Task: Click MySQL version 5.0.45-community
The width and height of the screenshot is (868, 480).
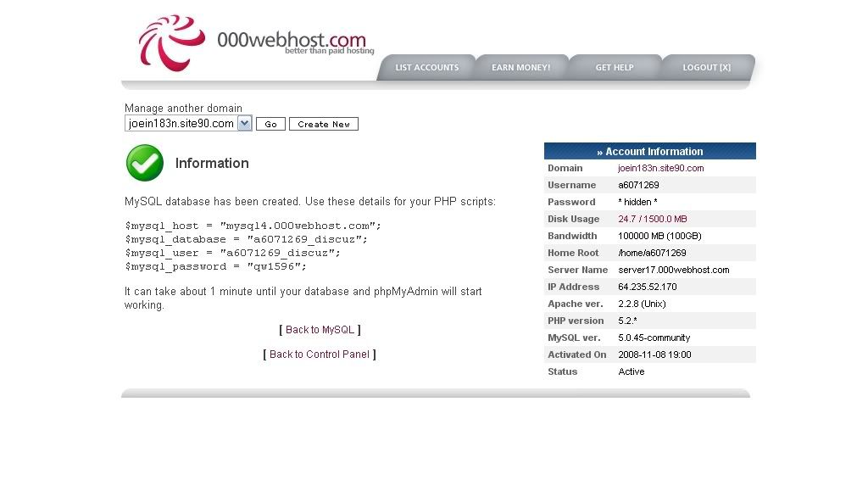Action: click(x=654, y=338)
